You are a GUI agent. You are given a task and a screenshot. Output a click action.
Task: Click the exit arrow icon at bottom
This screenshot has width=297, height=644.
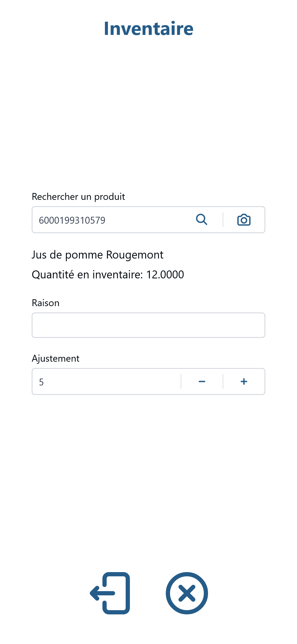(110, 593)
